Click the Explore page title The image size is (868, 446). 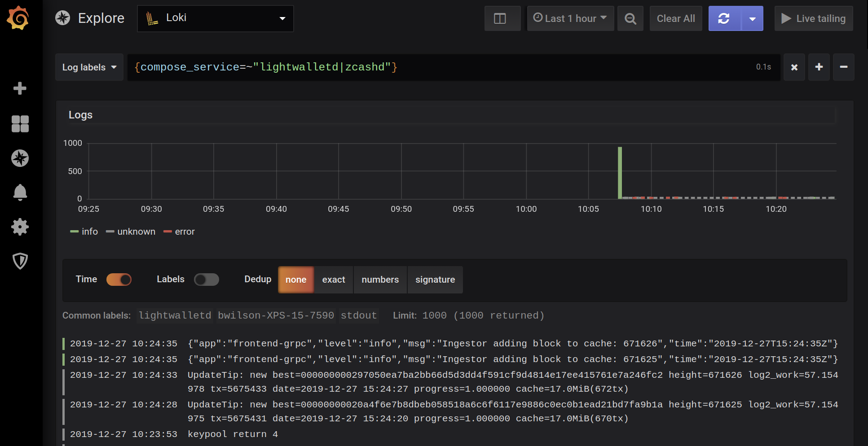click(x=101, y=18)
